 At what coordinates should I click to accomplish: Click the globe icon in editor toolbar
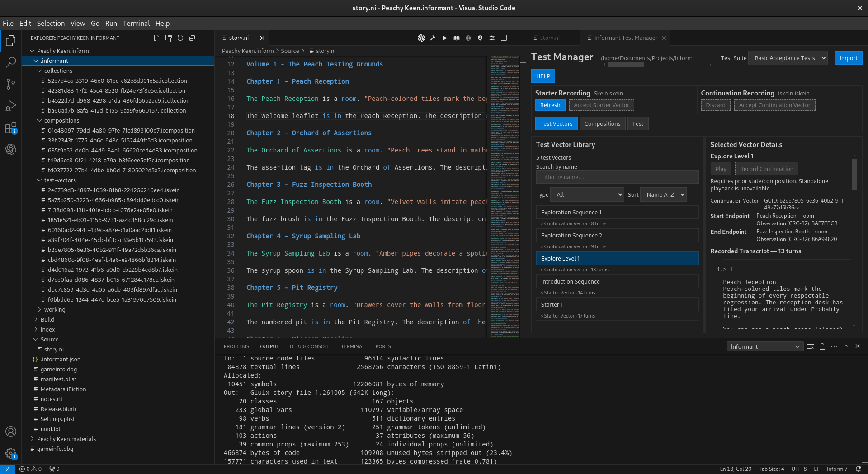coord(468,38)
